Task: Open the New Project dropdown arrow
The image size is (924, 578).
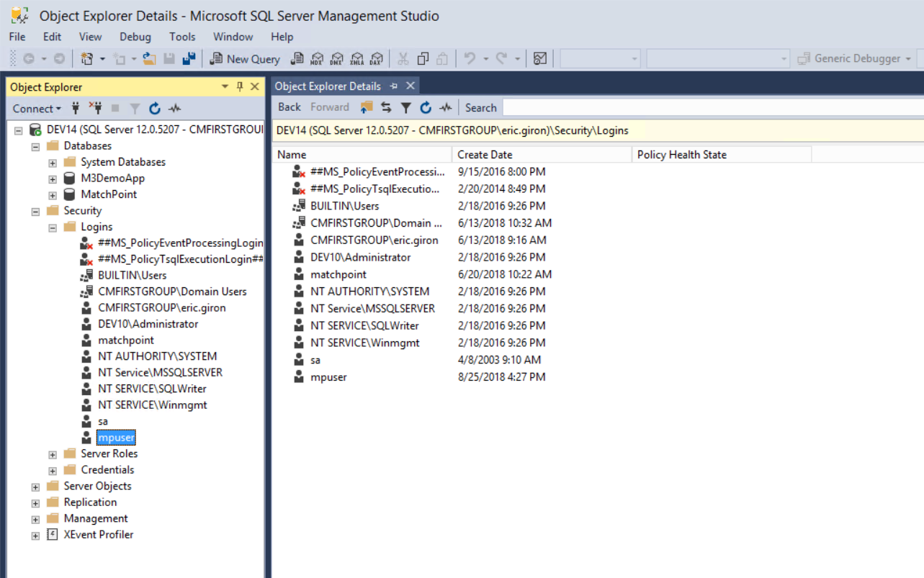Action: click(102, 59)
